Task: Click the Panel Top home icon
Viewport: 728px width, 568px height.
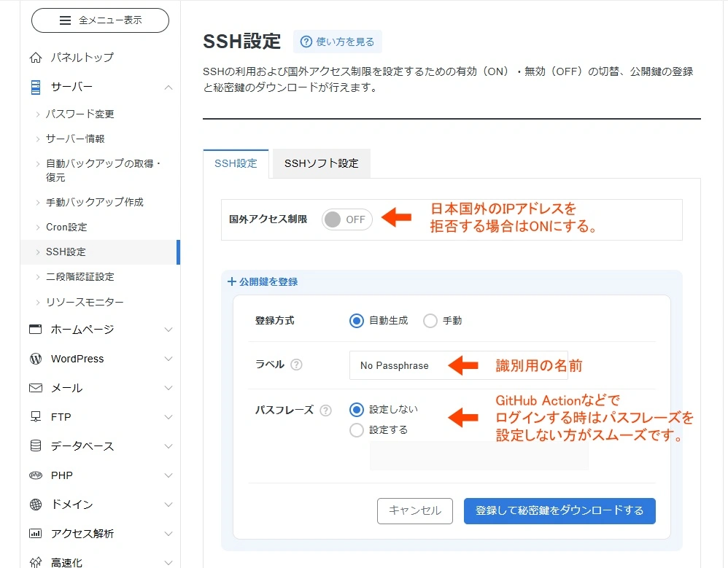Action: 35,58
